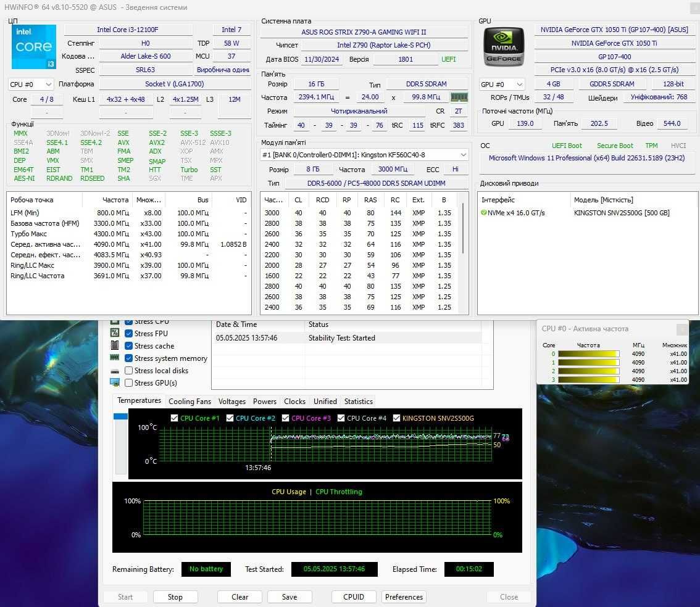This screenshot has height=607, width=700.
Task: Select the Clocks tab
Action: coord(294,402)
